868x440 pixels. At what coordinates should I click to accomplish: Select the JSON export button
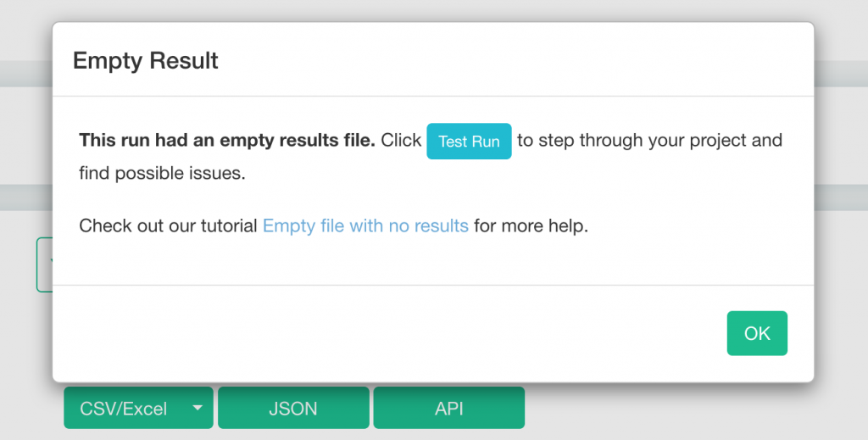[293, 409]
